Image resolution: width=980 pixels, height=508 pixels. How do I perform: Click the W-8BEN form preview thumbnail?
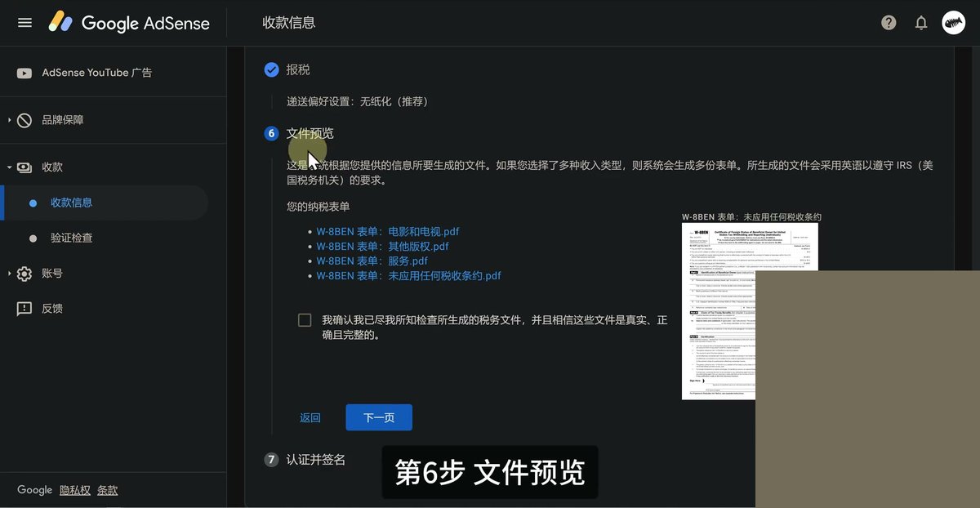coord(750,311)
